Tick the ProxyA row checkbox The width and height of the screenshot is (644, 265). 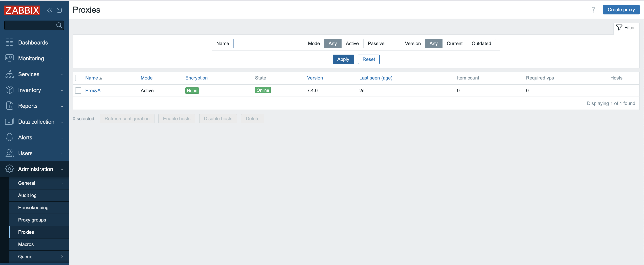coord(78,90)
